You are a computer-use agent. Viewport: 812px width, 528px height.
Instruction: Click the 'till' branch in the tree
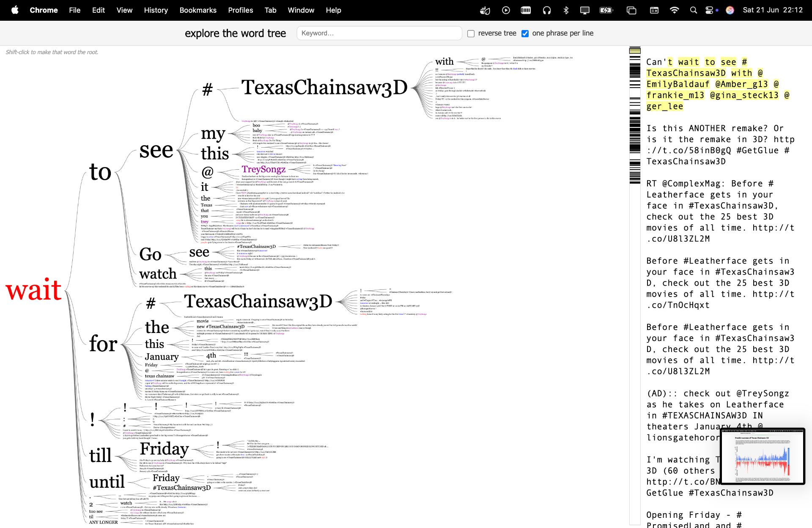click(x=101, y=456)
